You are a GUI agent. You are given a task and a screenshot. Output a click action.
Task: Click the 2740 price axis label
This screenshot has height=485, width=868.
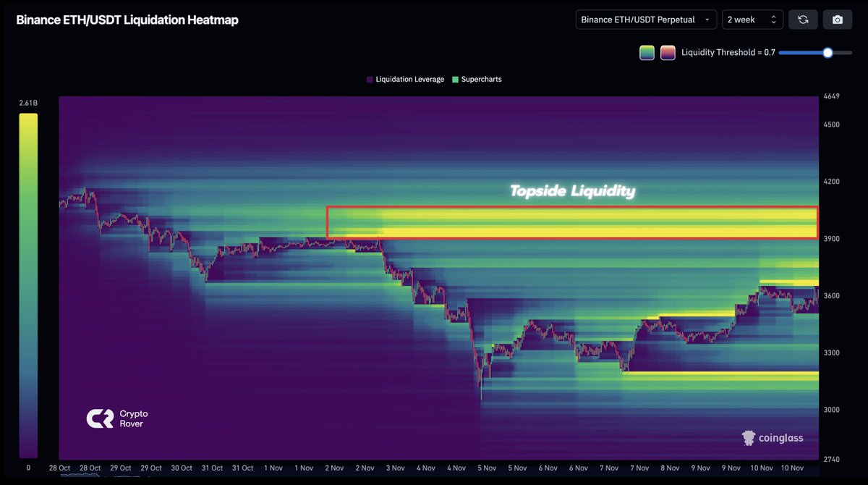pos(830,460)
